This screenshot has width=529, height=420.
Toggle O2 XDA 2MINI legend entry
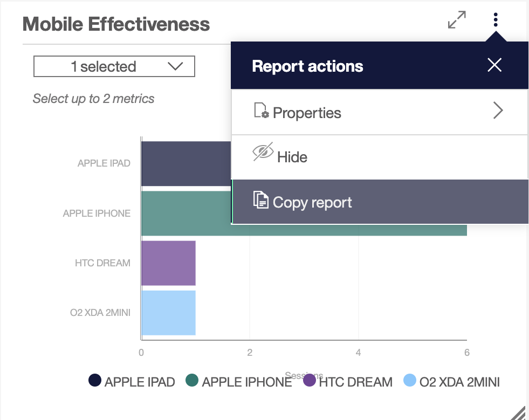click(x=410, y=381)
